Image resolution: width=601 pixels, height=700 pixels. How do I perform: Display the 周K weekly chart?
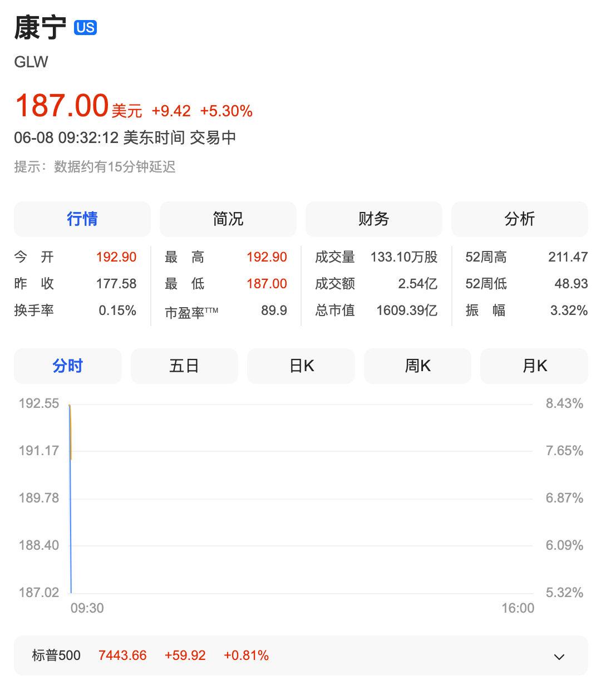pyautogui.click(x=417, y=366)
